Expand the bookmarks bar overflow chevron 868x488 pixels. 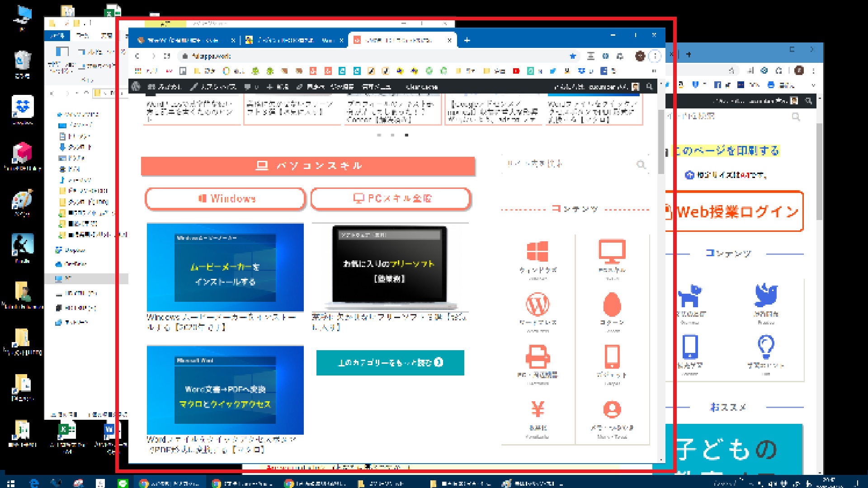654,71
